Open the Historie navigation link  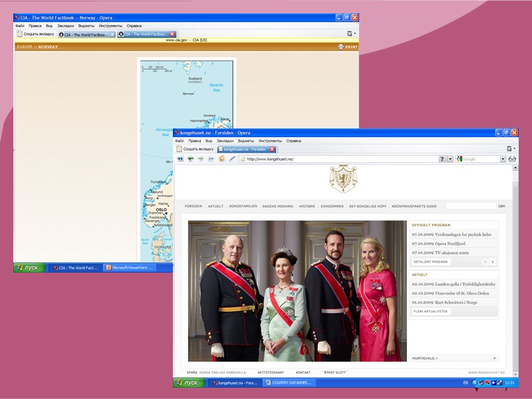point(307,206)
